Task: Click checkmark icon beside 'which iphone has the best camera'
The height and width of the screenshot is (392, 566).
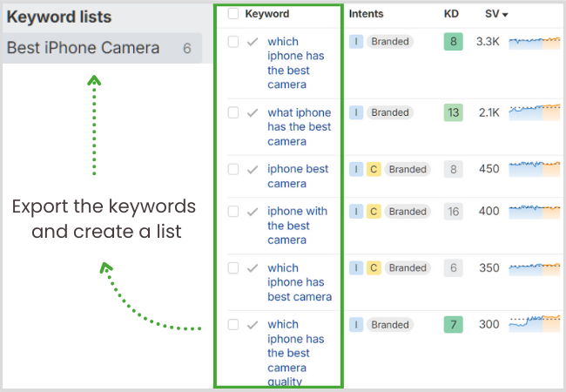Action: click(253, 42)
